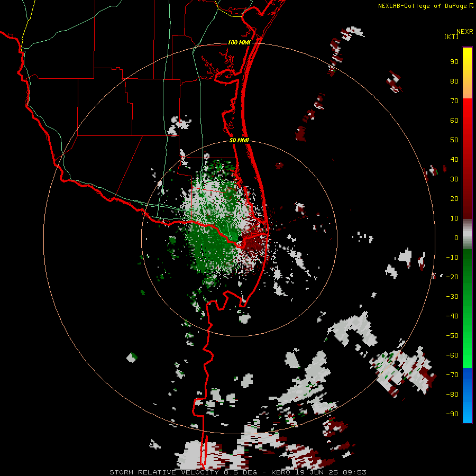
Task: Click the 0 value on the velocity scale
Action: pos(456,237)
